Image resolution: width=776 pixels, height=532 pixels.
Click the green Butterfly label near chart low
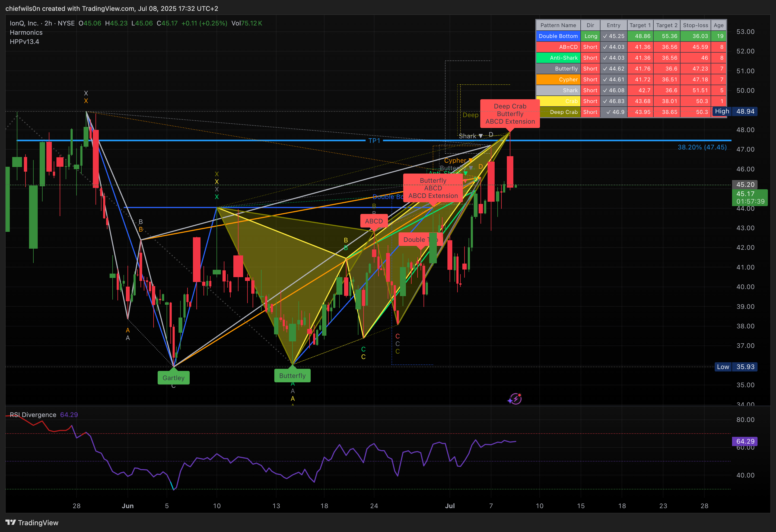coord(292,376)
